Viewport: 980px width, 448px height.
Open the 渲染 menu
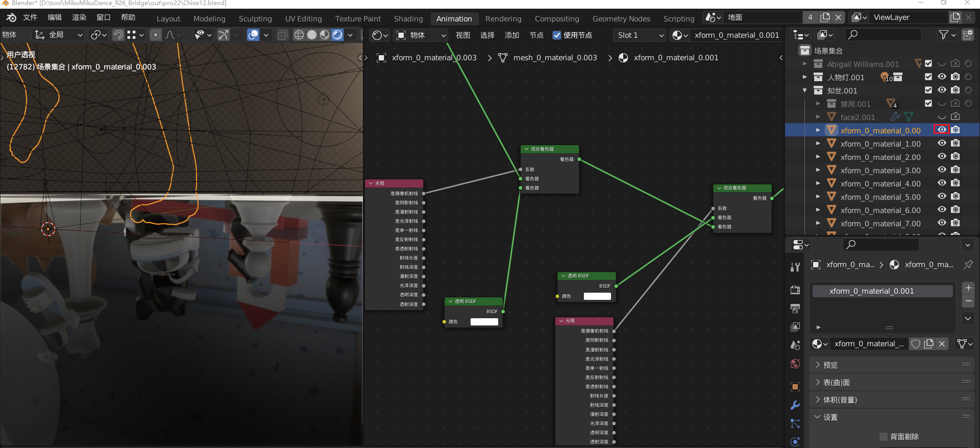point(79,17)
